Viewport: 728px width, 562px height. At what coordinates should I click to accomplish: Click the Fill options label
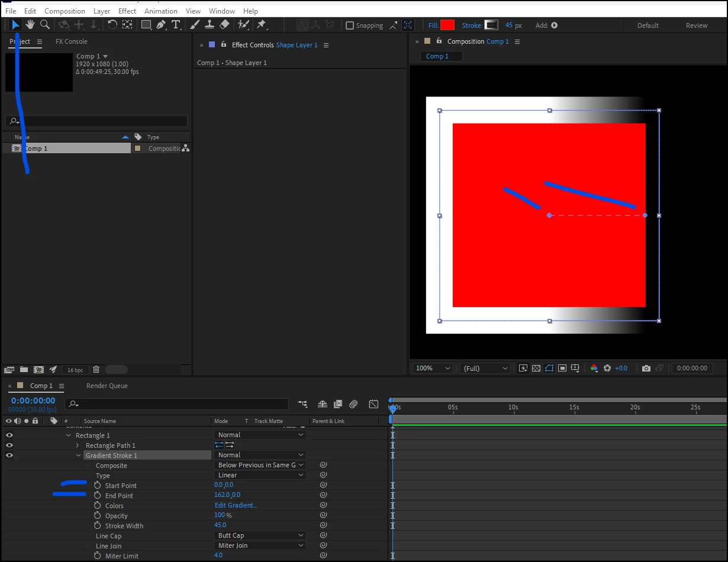click(433, 25)
